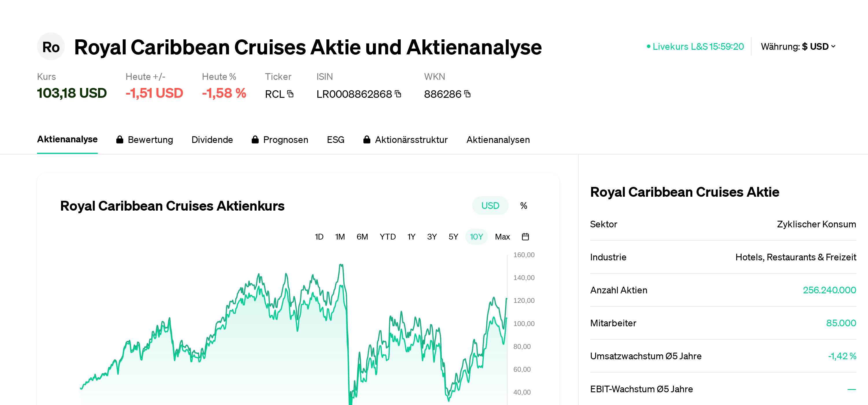
Task: Open the ESG tab
Action: coord(335,139)
